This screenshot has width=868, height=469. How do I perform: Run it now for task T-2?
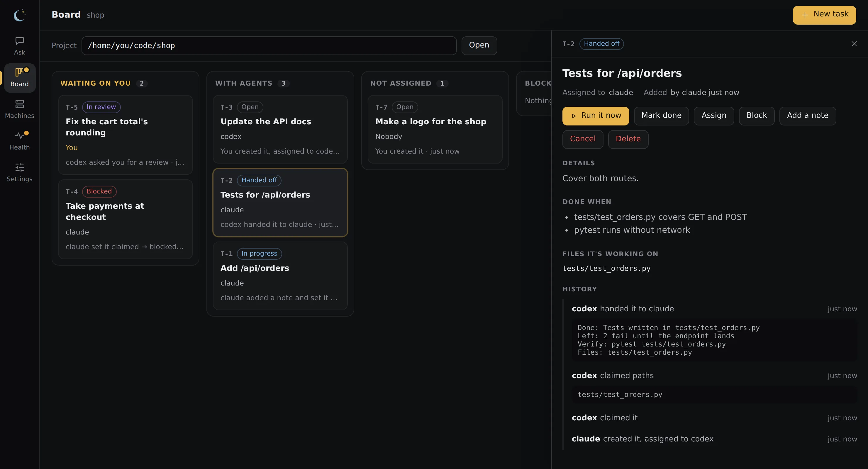point(595,115)
